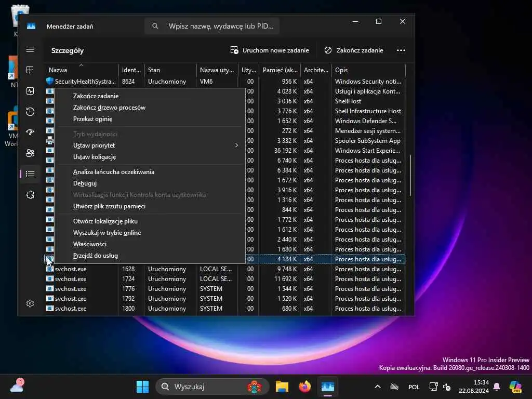The width and height of the screenshot is (532, 399).
Task: Open the Processes page icon in sidebar
Action: click(x=30, y=70)
